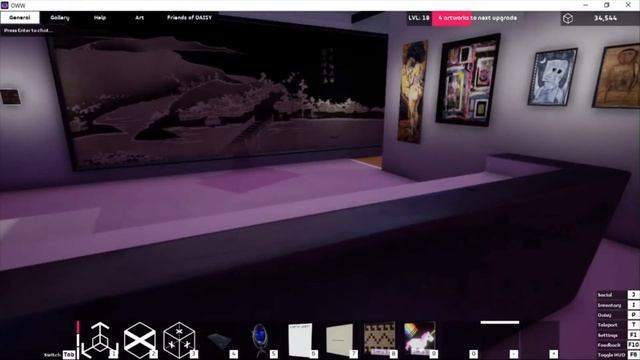This screenshot has width=640, height=360.
Task: Open Settings from the shortcut list
Action: tap(617, 335)
